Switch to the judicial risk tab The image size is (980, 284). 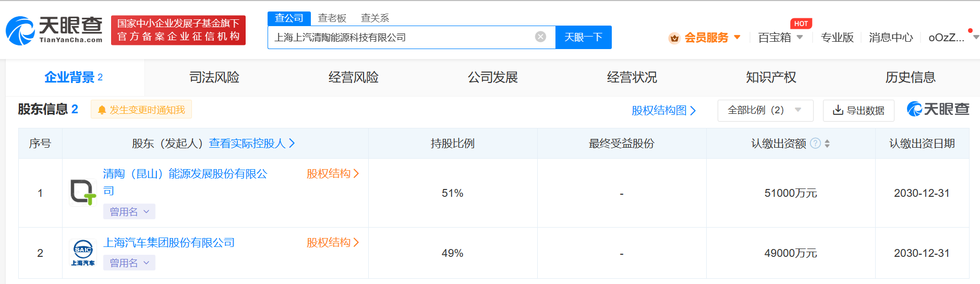[214, 77]
